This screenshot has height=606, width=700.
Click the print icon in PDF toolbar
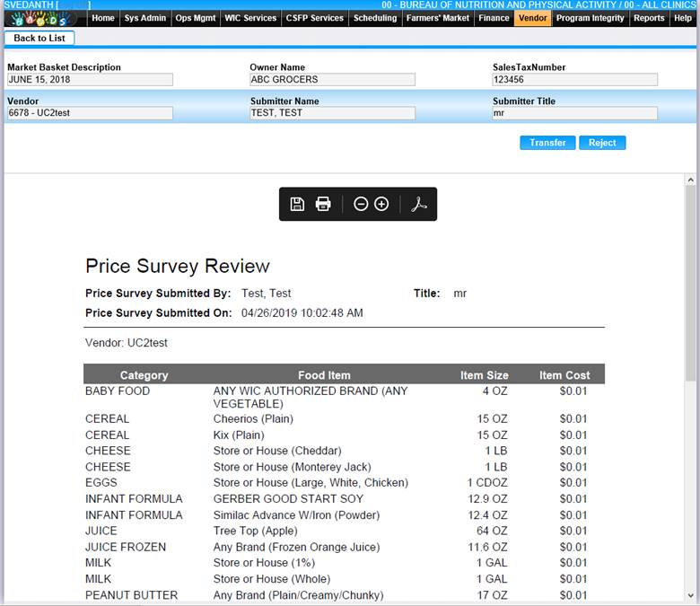(x=323, y=204)
